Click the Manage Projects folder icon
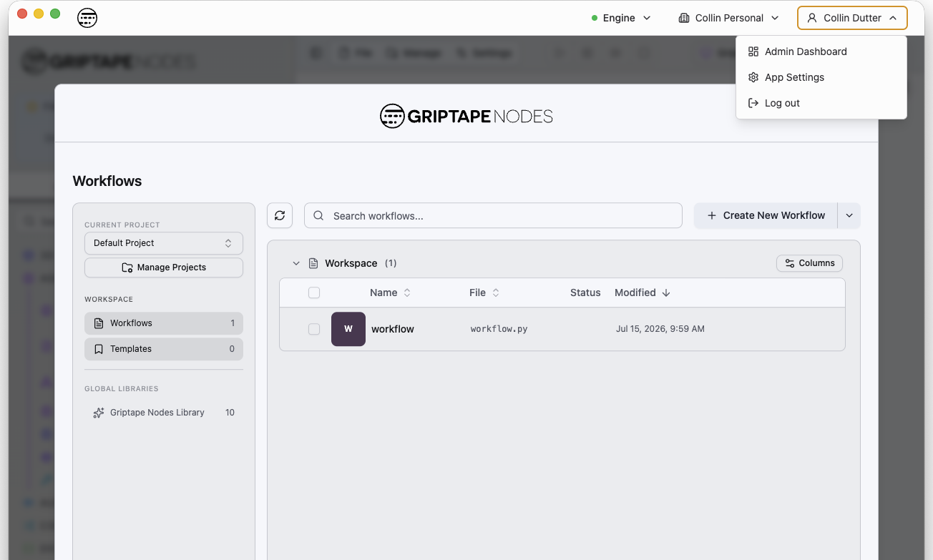933x560 pixels. [x=127, y=267]
